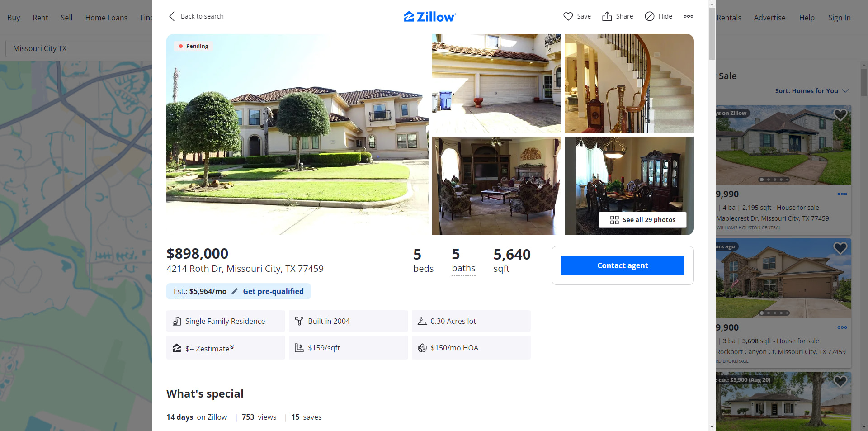
Task: Click the Hide listing icon
Action: (x=649, y=16)
